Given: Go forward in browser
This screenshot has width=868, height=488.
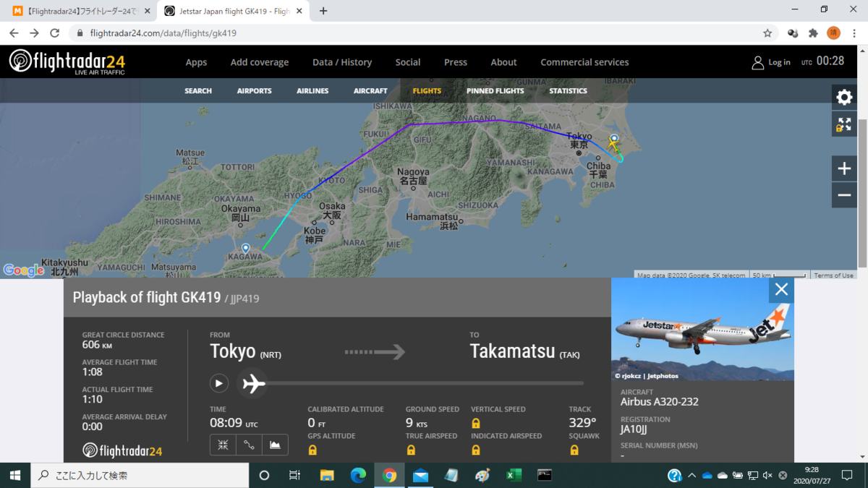Looking at the screenshot, I should click(34, 33).
